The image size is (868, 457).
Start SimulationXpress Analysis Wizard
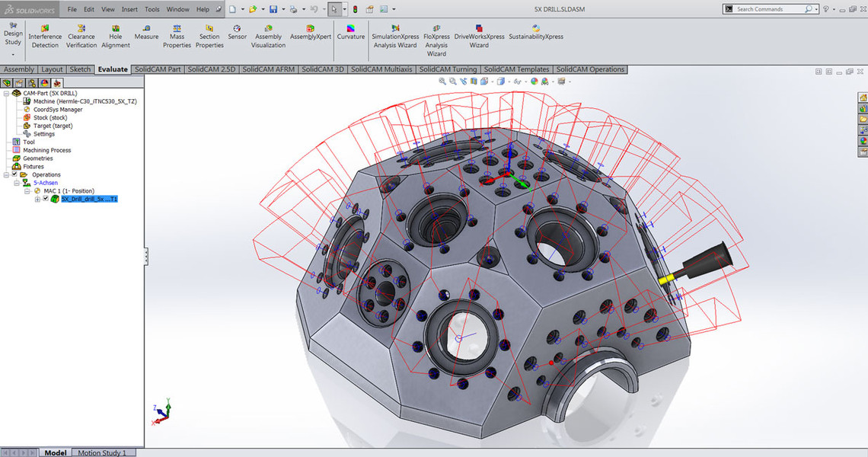pyautogui.click(x=394, y=28)
